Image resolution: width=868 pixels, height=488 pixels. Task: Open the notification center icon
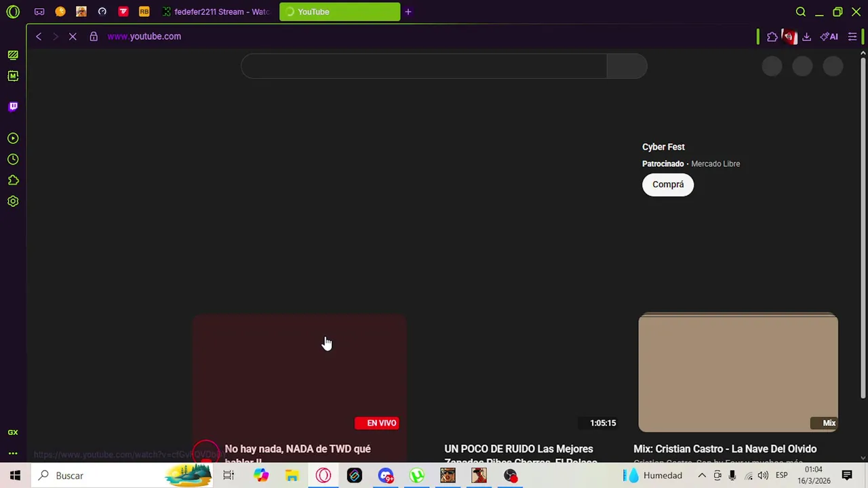pos(847,476)
